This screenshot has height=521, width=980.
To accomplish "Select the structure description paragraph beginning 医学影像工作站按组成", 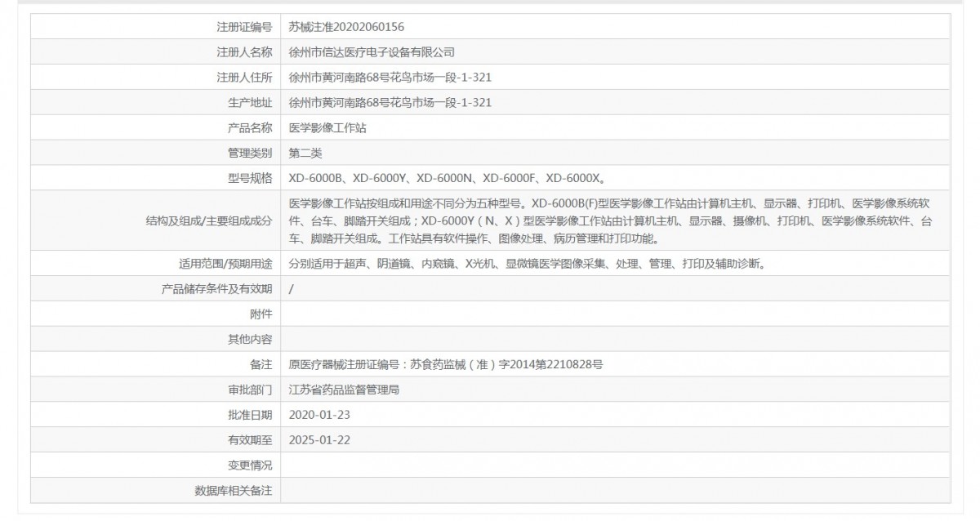I will tap(610, 220).
